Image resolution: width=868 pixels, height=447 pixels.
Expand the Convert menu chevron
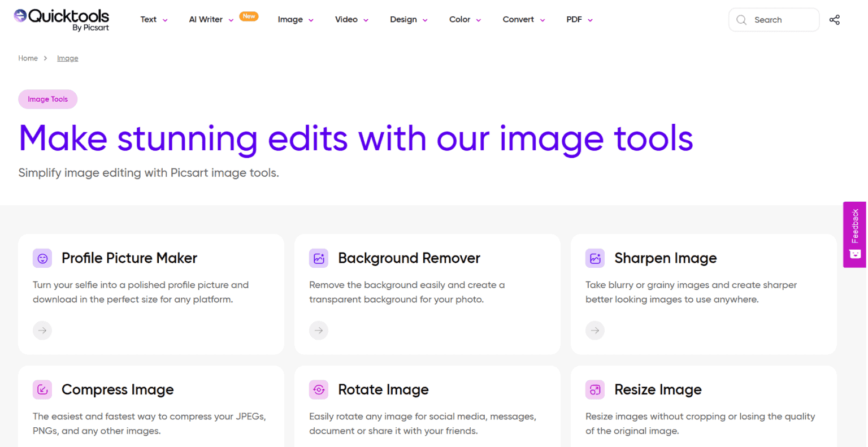(x=542, y=20)
